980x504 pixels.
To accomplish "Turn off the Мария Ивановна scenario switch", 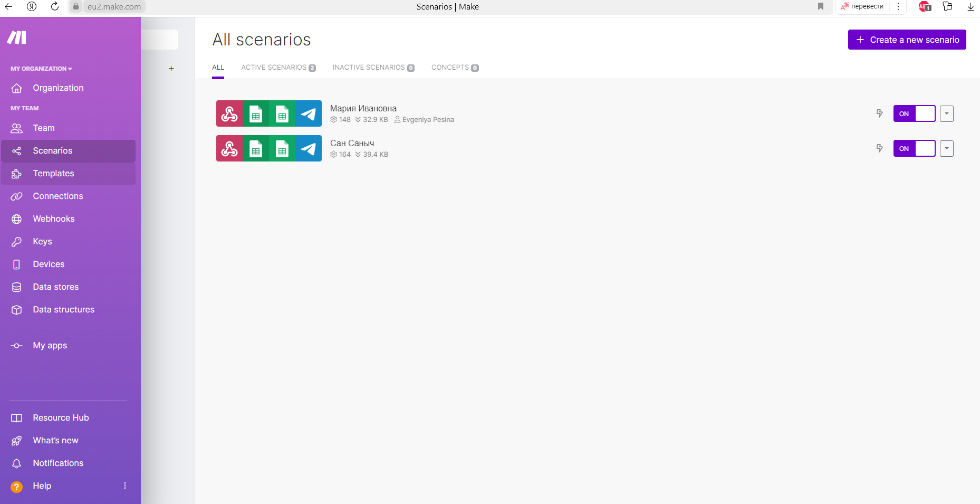I will tap(915, 113).
